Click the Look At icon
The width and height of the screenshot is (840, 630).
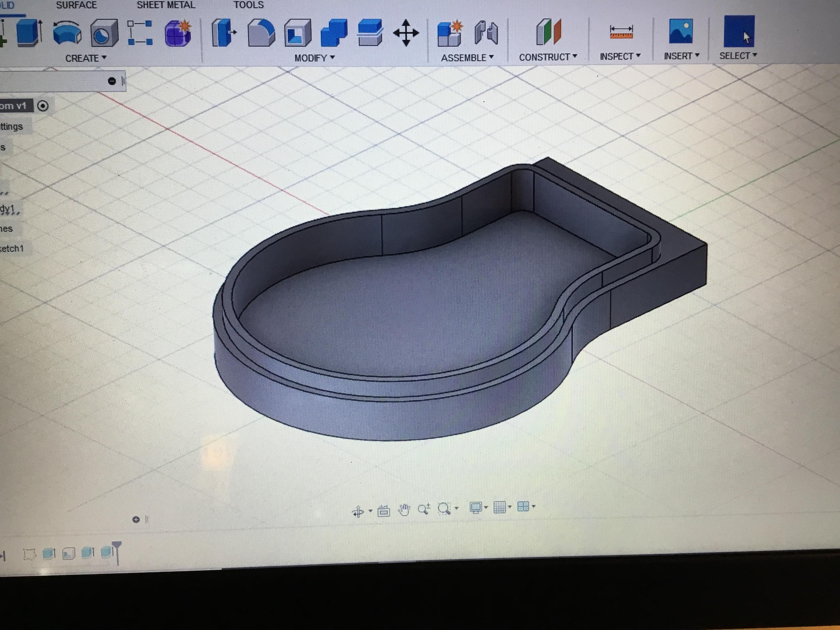point(383,511)
